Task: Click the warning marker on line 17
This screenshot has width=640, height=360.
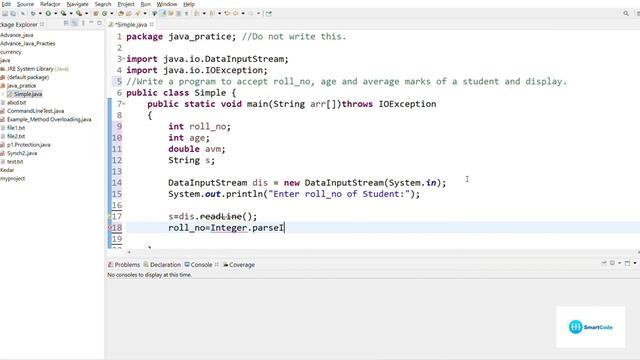Action: [109, 216]
